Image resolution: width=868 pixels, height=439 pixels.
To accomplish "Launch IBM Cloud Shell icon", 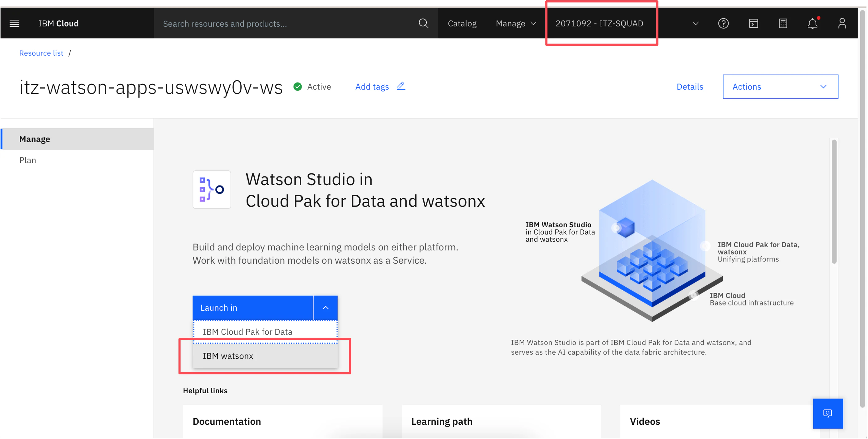I will (753, 23).
